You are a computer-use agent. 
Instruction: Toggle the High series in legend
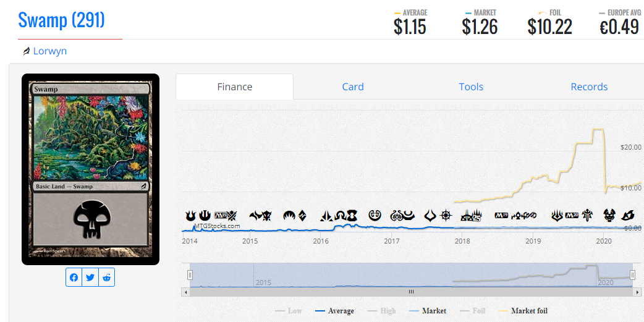(x=381, y=311)
